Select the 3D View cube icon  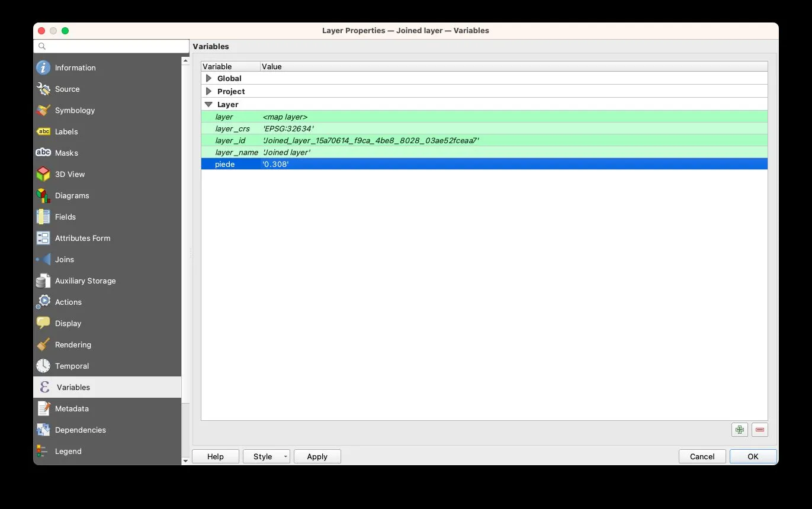(43, 174)
